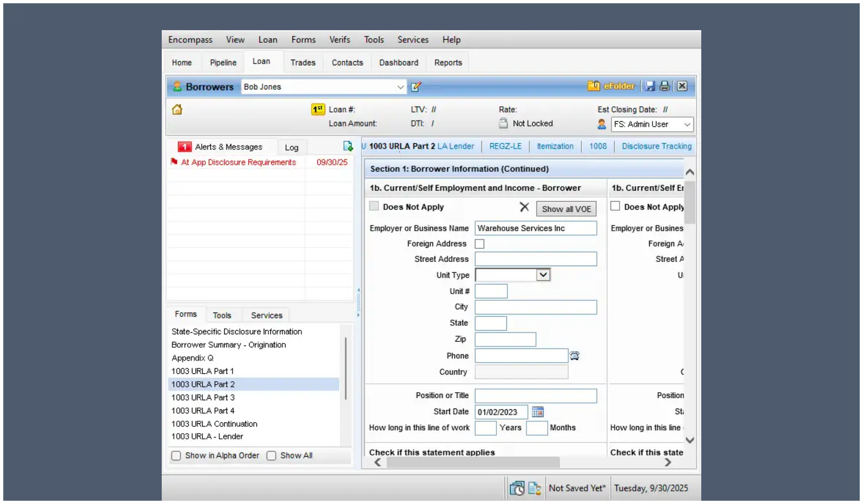Click the Show all VOE button
The height and width of the screenshot is (504, 863).
[566, 209]
